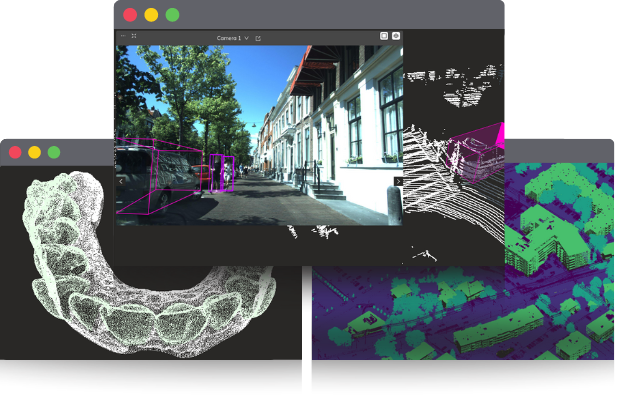Click the pop-out icon next to Camera 1
Image resolution: width=617 pixels, height=395 pixels.
(x=258, y=38)
